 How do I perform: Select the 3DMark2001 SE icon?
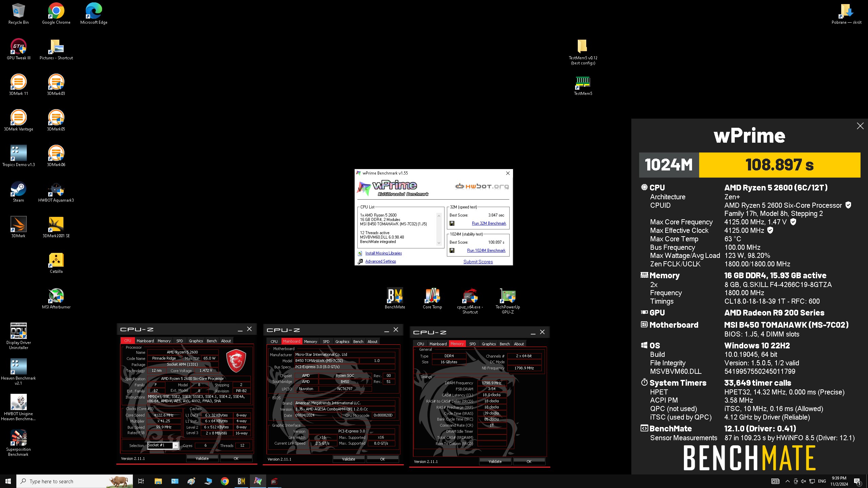[x=56, y=227]
